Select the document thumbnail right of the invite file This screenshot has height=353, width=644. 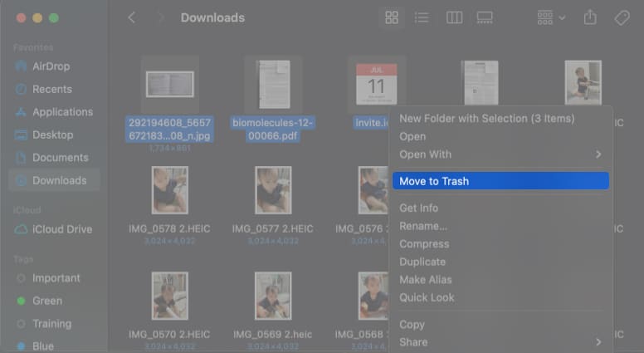481,82
